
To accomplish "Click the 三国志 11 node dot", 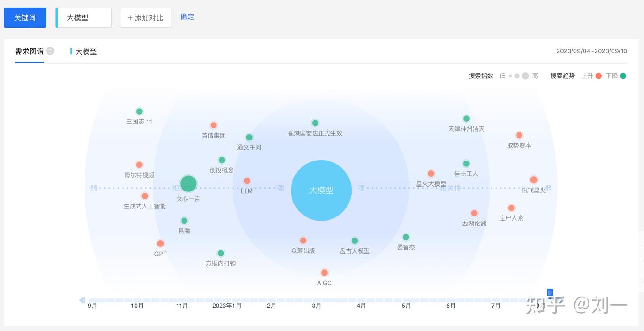I will tap(139, 111).
